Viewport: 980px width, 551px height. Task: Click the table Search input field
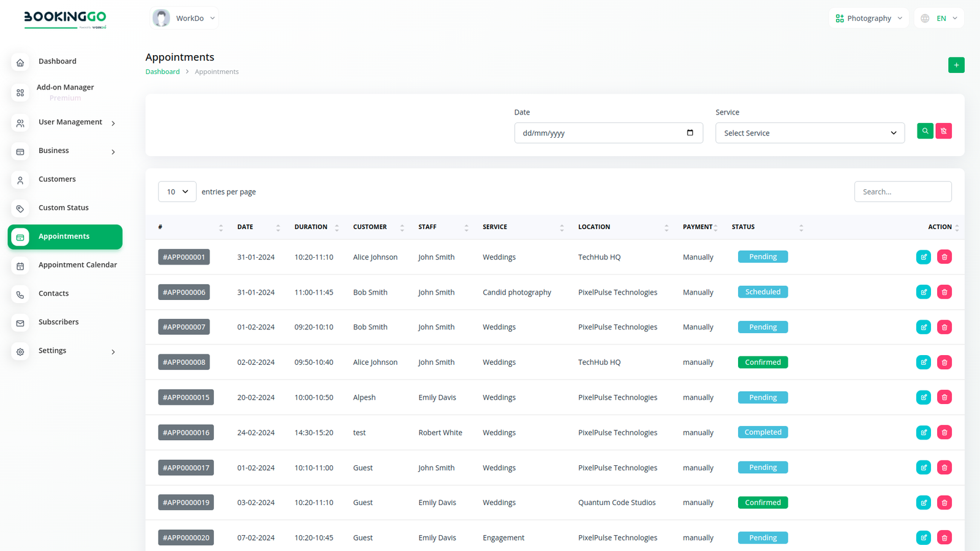[x=902, y=192]
